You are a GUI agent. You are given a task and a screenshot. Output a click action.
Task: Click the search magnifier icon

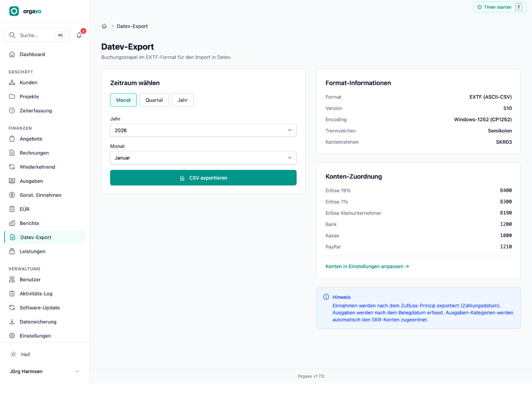point(12,35)
